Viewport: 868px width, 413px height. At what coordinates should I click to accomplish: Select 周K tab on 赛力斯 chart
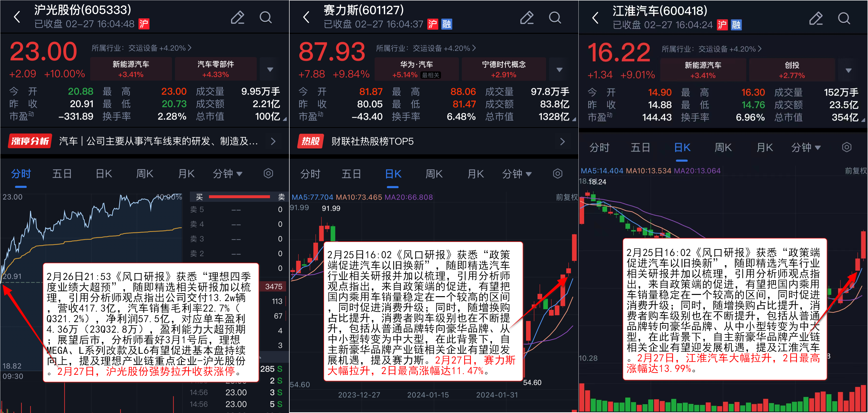[434, 174]
